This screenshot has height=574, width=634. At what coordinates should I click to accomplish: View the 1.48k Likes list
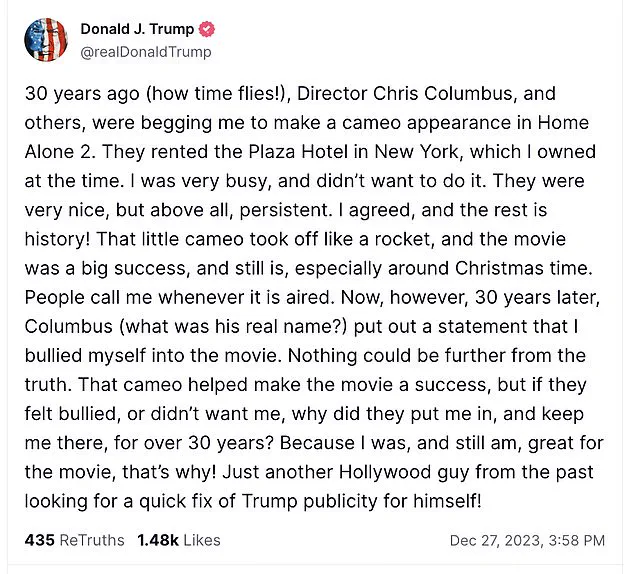(x=177, y=540)
